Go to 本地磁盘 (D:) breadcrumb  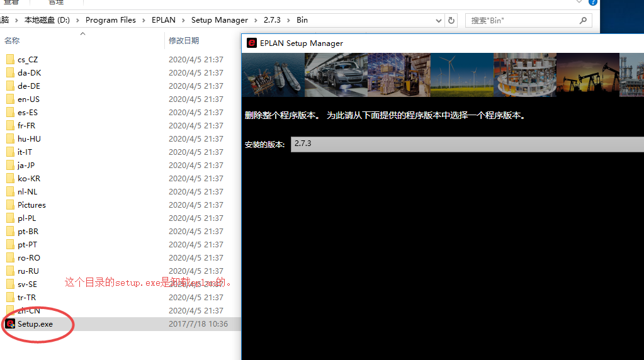(47, 20)
